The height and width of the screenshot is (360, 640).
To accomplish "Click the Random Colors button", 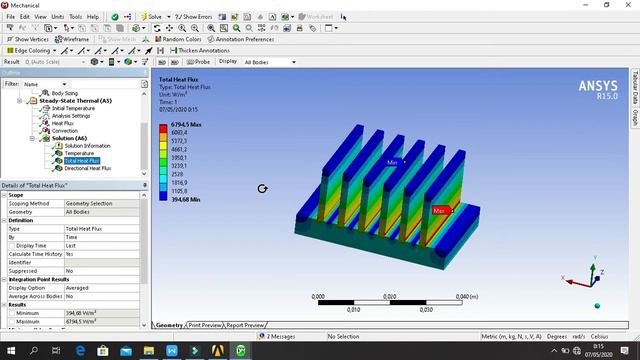I will pos(178,39).
